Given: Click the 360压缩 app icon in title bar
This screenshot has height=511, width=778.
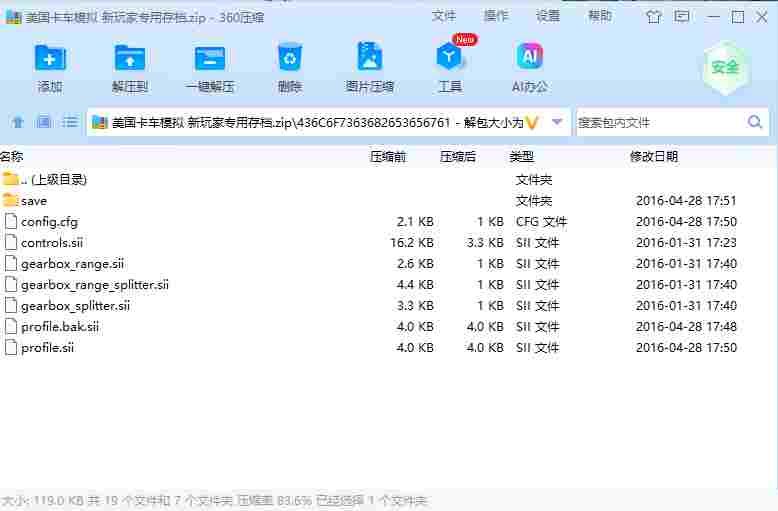Looking at the screenshot, I should pyautogui.click(x=13, y=17).
